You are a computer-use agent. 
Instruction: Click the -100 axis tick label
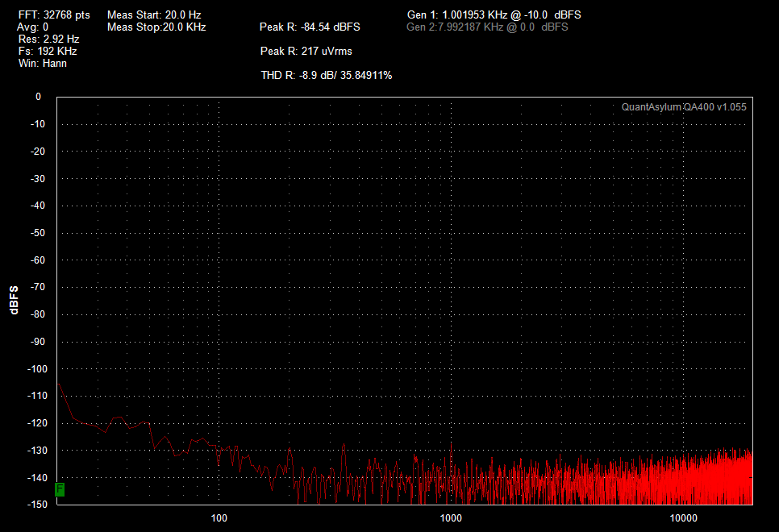35,368
